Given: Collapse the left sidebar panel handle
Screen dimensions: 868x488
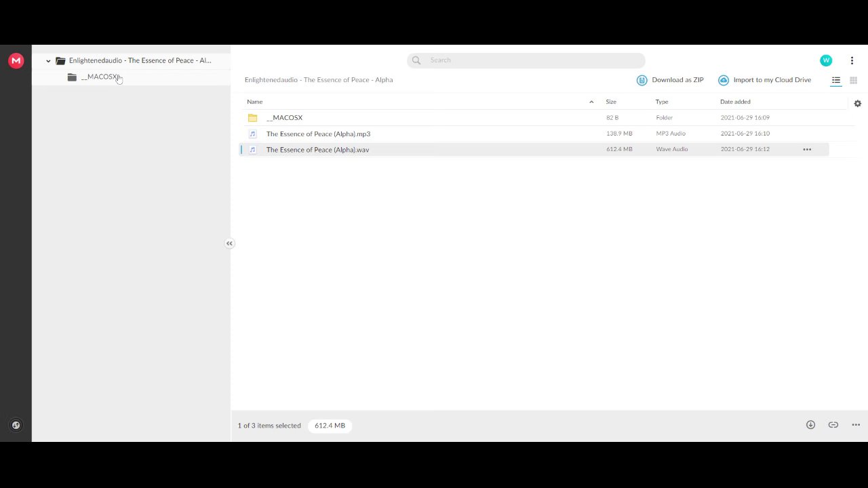Looking at the screenshot, I should 229,243.
